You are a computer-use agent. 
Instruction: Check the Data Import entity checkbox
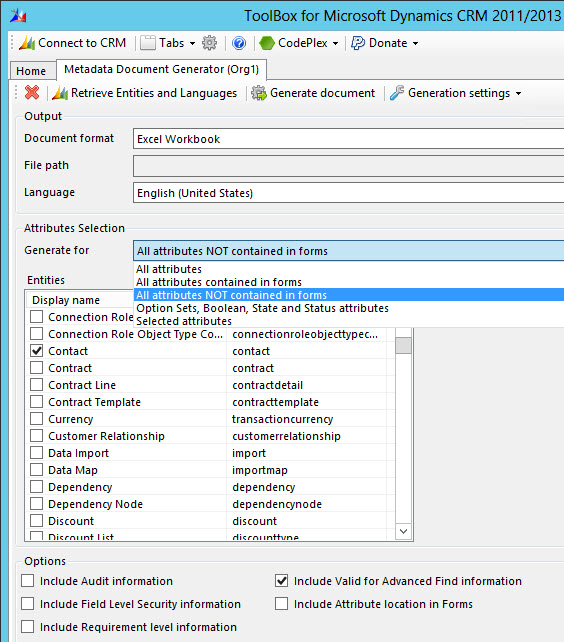36,453
